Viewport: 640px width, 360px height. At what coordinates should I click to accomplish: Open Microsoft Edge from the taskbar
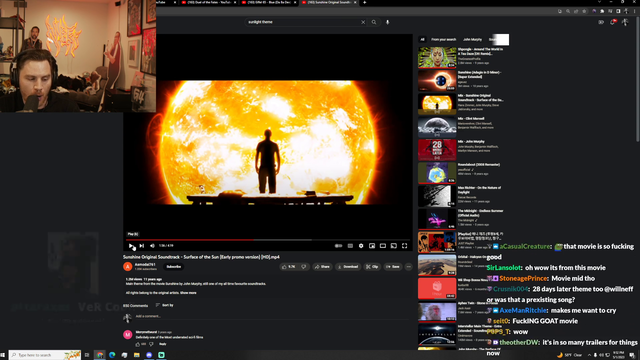(x=112, y=355)
